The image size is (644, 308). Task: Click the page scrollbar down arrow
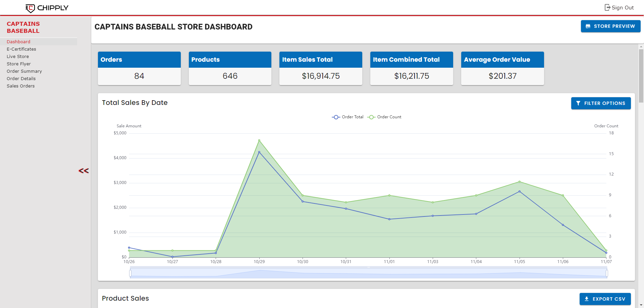[641, 305]
